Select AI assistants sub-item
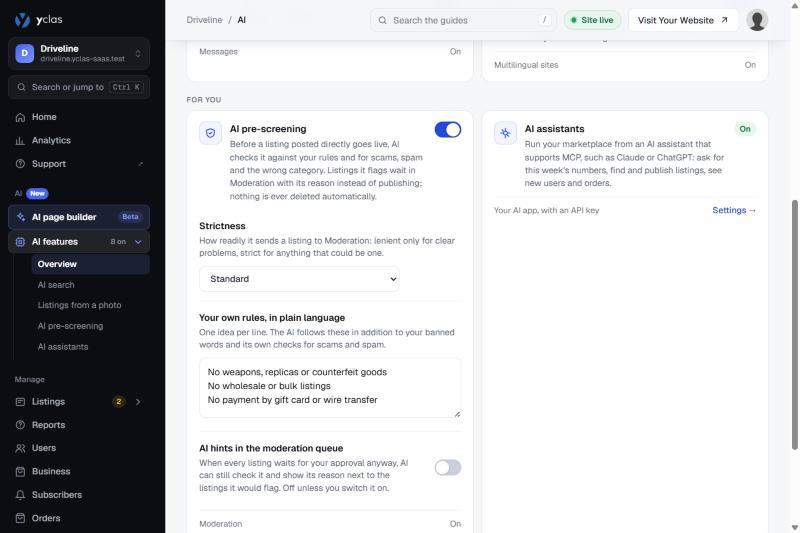The width and height of the screenshot is (800, 533). [x=91, y=347]
